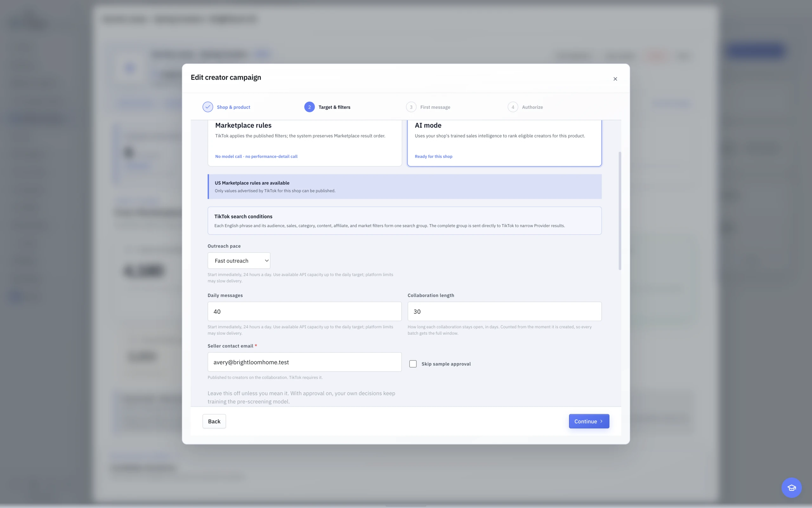The width and height of the screenshot is (812, 508).
Task: Click the Continue button
Action: tap(589, 421)
